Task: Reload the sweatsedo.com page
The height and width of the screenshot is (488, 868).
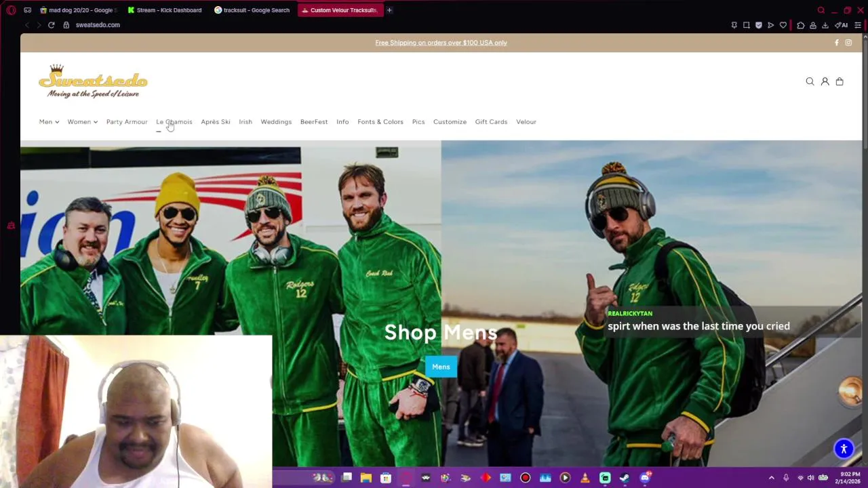Action: (51, 25)
